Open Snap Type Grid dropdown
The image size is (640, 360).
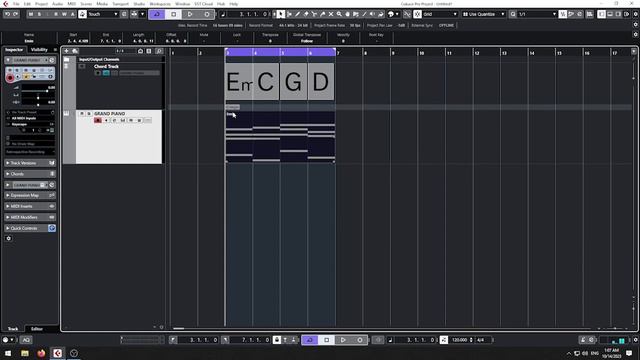[x=440, y=14]
